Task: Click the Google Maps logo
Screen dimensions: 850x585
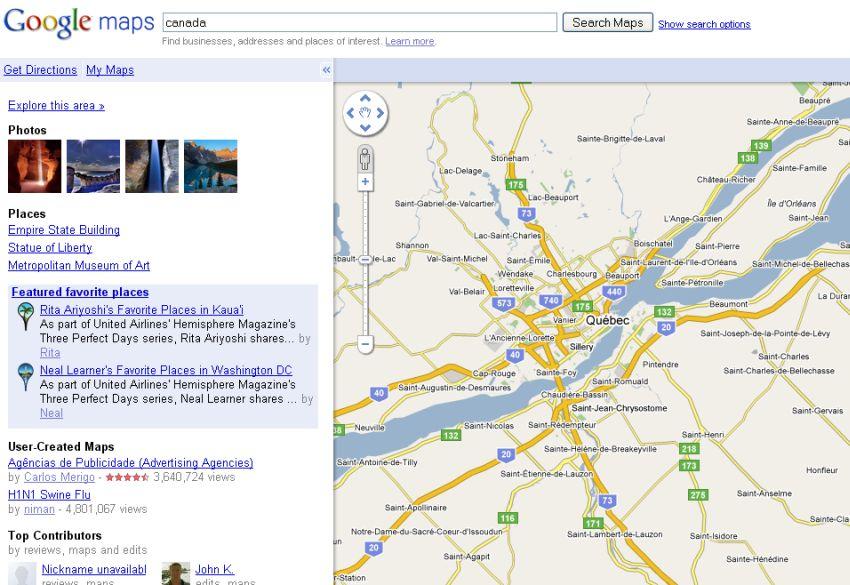Action: (79, 23)
